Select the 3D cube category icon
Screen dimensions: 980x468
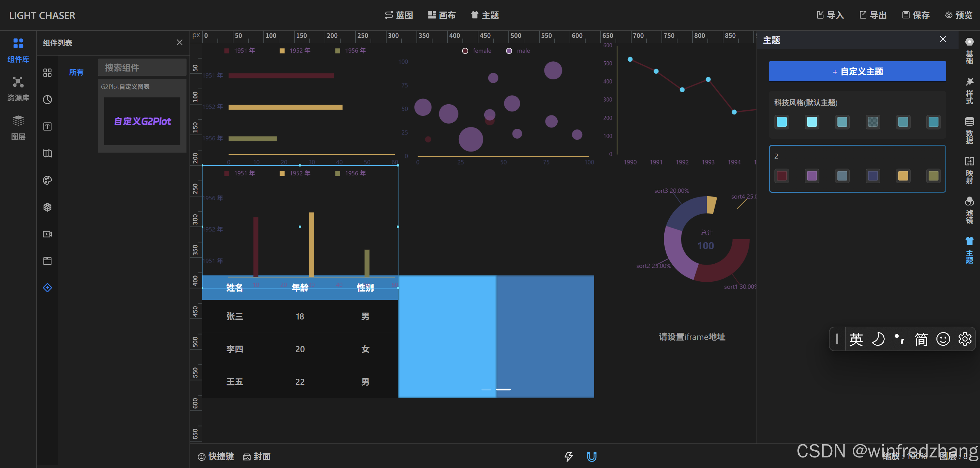47,207
